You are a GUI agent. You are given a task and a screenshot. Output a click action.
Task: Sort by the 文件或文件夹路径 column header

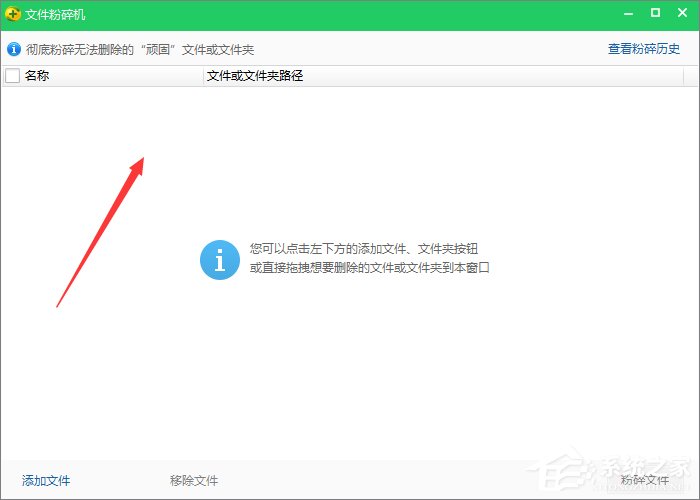point(254,76)
